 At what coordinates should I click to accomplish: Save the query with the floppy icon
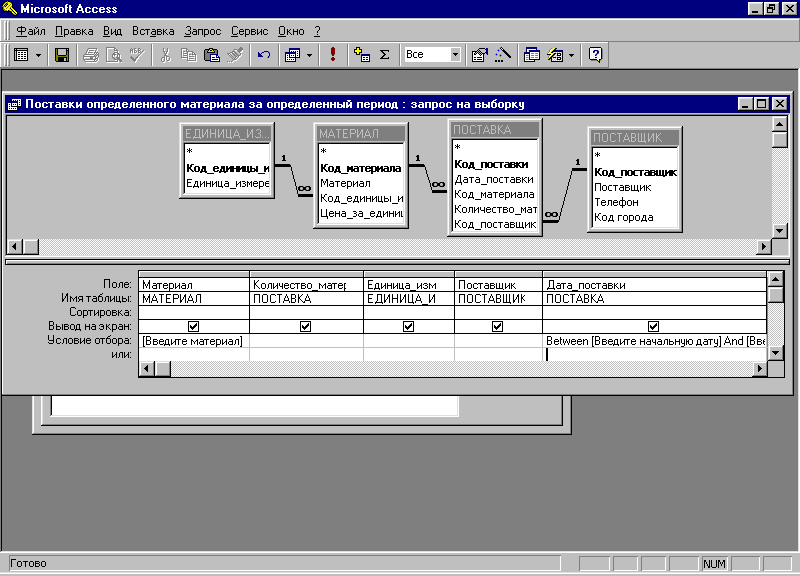click(62, 55)
